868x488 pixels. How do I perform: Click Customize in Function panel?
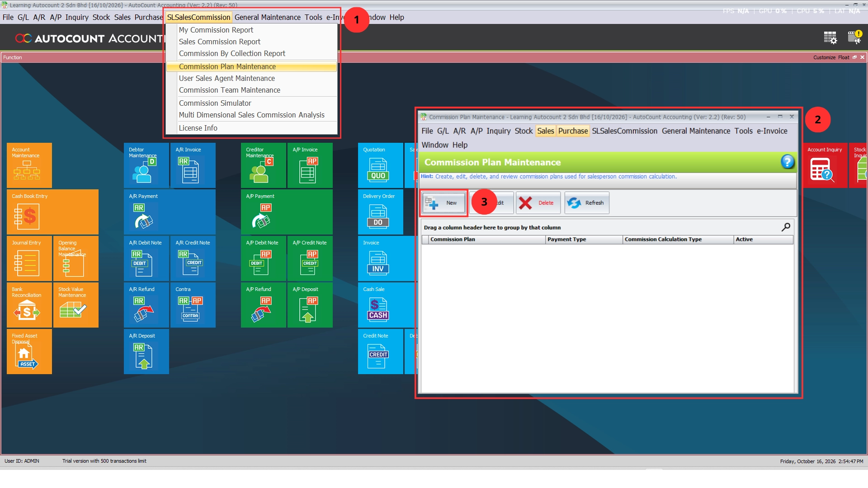click(824, 57)
